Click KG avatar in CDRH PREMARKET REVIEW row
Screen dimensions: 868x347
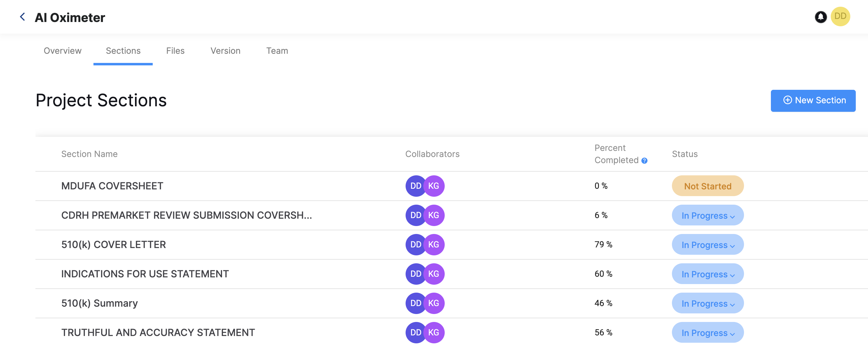point(434,215)
